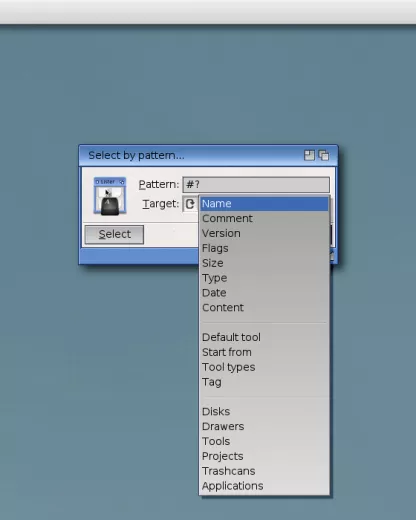Choose Name in the Target list
Image resolution: width=416 pixels, height=520 pixels.
click(264, 204)
